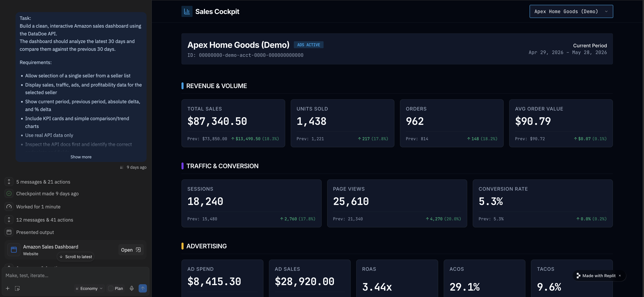Click the ACOS value 29.1%
The image size is (644, 297).
[x=464, y=287]
